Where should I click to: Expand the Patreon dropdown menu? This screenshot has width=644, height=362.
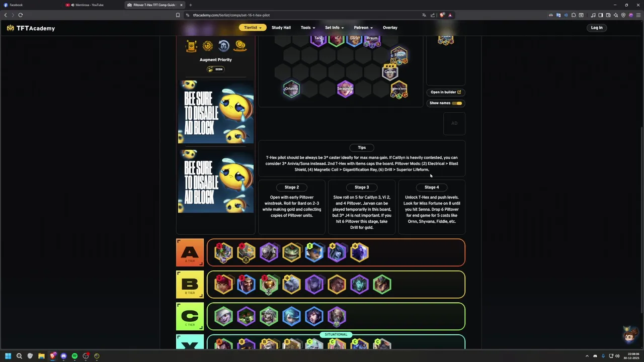coord(363,28)
